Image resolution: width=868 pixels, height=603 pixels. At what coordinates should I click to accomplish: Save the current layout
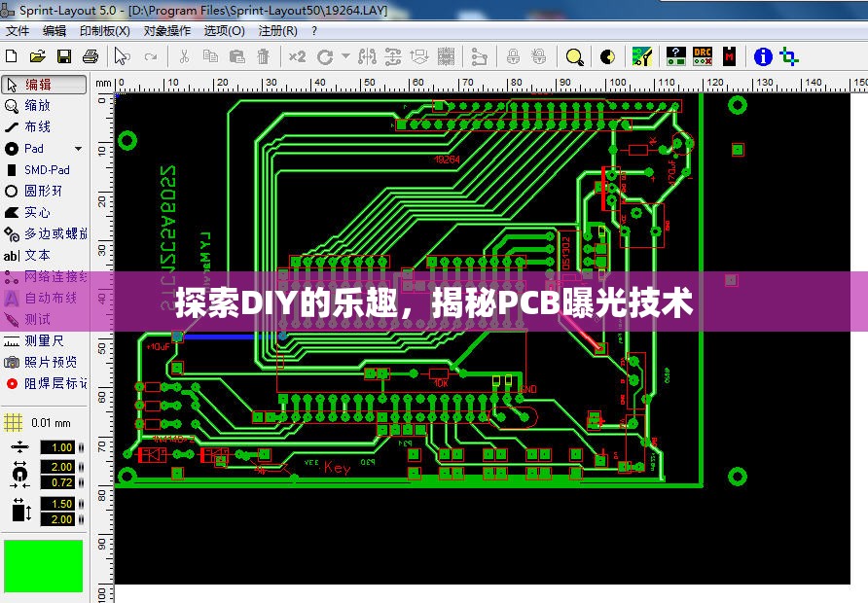click(64, 56)
